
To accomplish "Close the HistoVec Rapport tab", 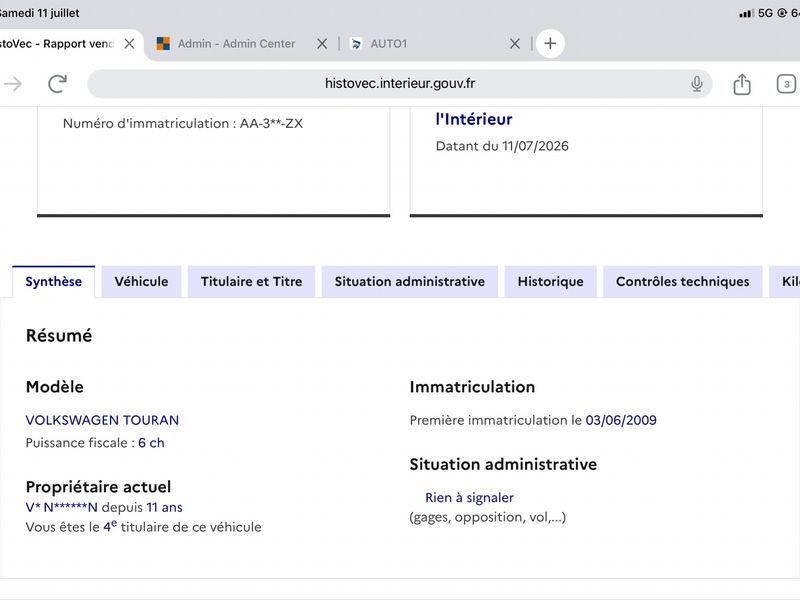I will [129, 43].
